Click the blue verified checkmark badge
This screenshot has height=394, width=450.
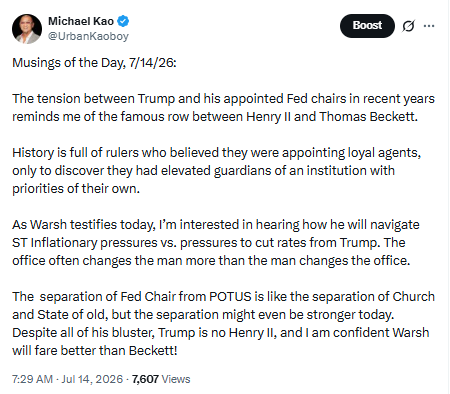point(123,21)
